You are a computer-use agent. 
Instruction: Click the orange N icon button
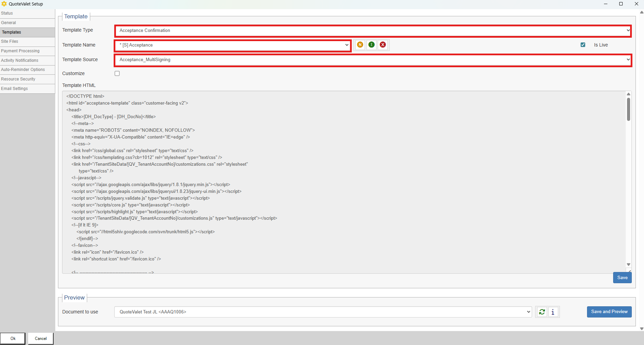point(360,45)
